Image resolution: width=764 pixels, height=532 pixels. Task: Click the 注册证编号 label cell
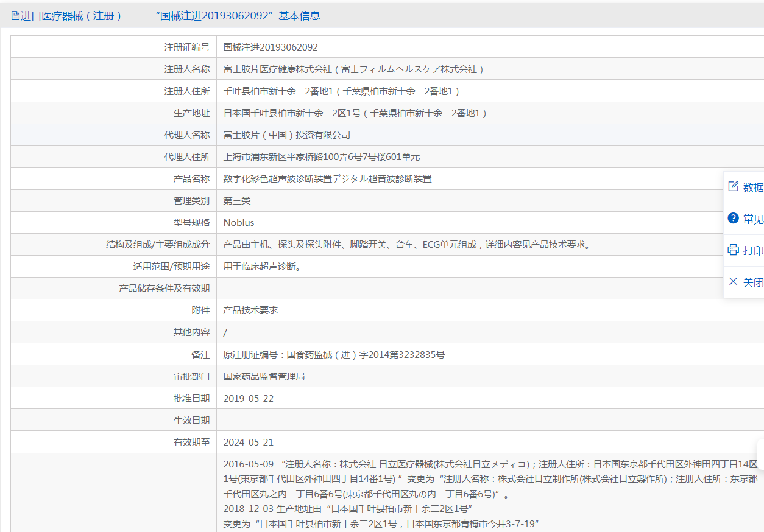click(x=114, y=47)
